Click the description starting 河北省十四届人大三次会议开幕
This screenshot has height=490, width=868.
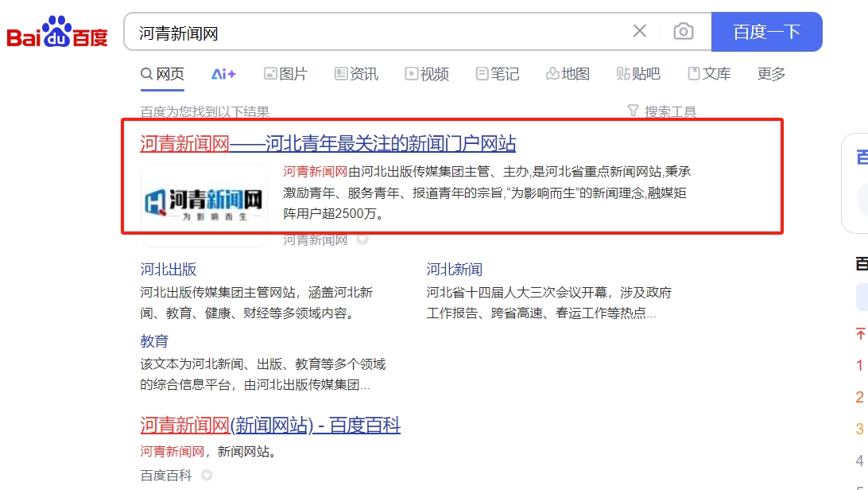[x=549, y=303]
